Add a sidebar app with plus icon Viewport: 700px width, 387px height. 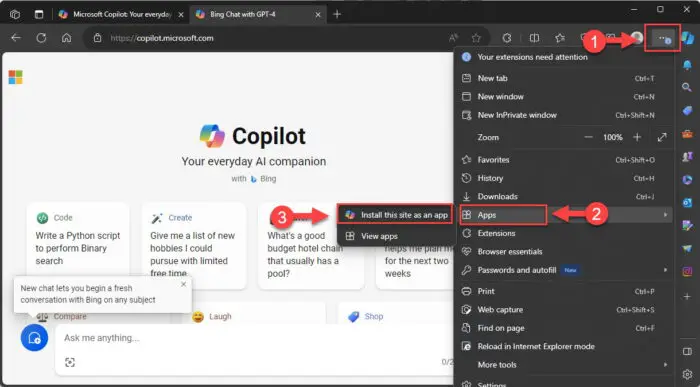[688, 296]
